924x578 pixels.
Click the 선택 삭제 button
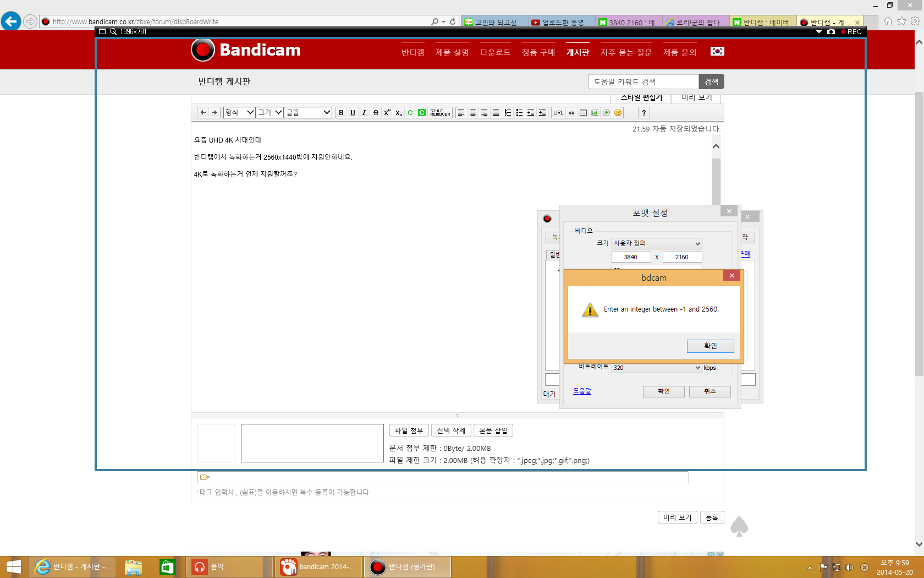click(451, 430)
